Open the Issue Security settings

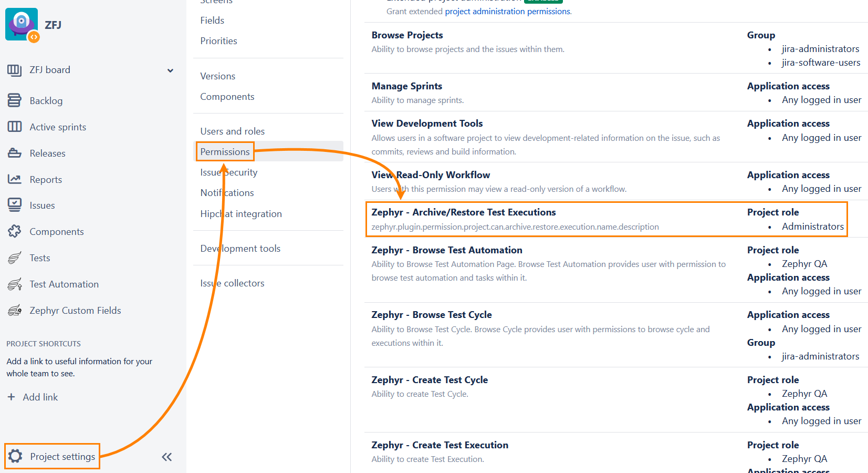tap(228, 172)
